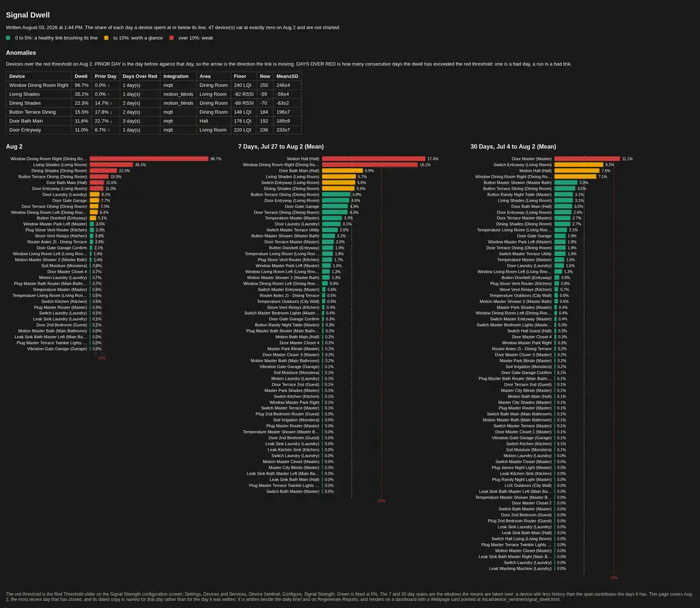
Task: Click the 189±9 mean value
Action: pyautogui.click(x=283, y=121)
